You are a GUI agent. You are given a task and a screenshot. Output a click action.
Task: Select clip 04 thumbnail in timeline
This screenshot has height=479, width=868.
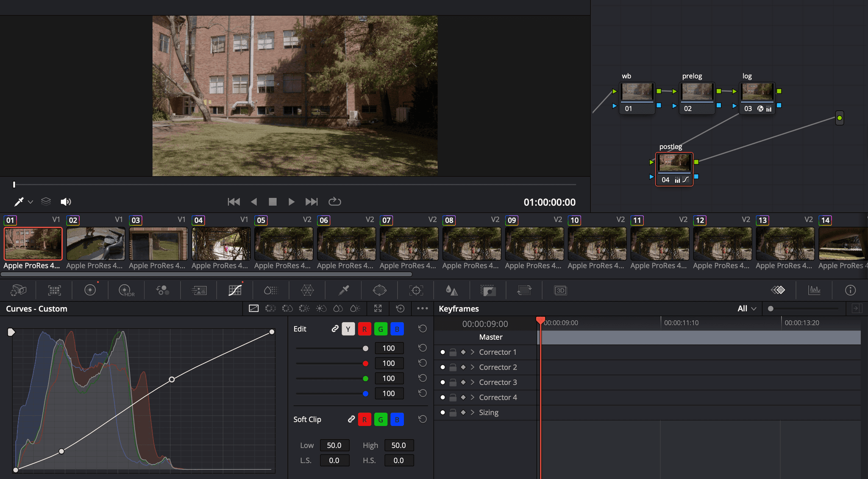pos(221,244)
